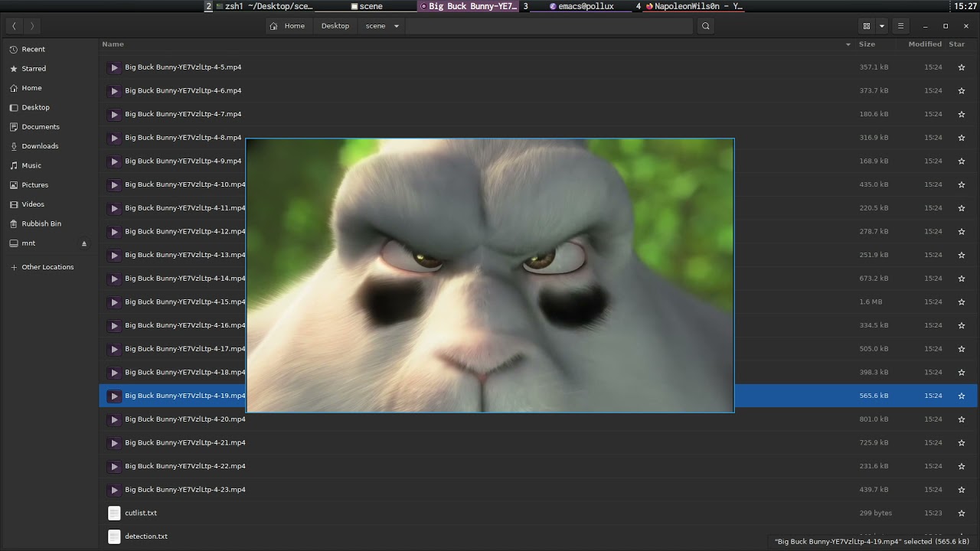Click the text file icon of detection.txt
The height and width of the screenshot is (551, 980).
(114, 536)
